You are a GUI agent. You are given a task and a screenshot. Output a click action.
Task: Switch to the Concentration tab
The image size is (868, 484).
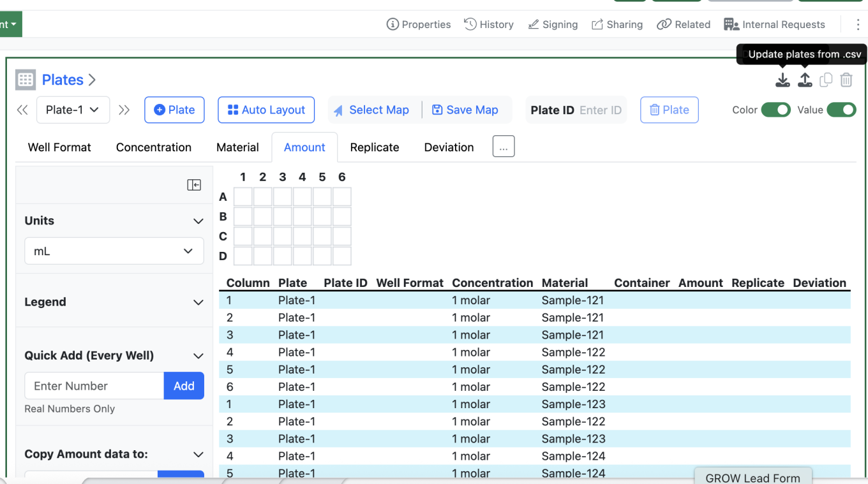153,147
